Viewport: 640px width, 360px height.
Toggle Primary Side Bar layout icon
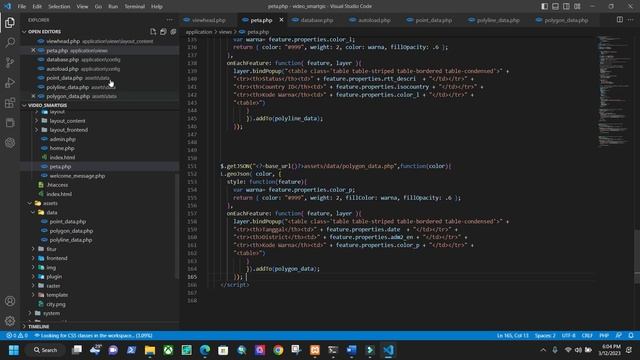[544, 6]
